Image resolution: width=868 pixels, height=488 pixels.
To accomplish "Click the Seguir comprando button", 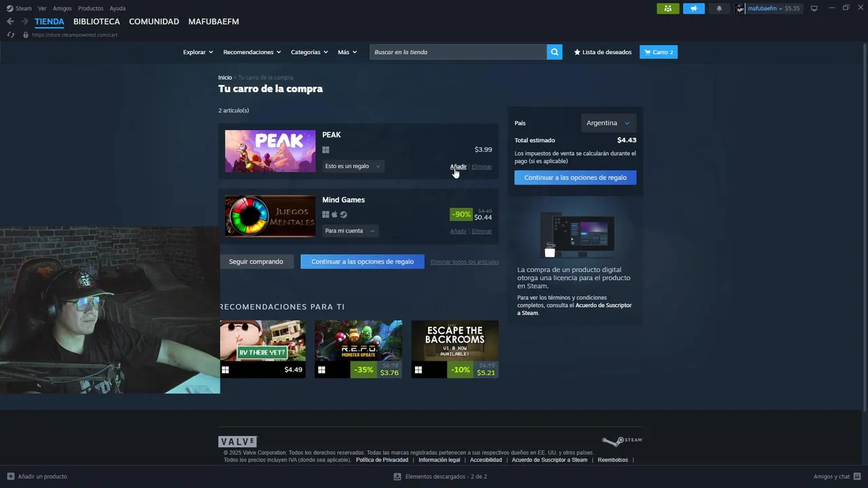I will click(x=256, y=262).
